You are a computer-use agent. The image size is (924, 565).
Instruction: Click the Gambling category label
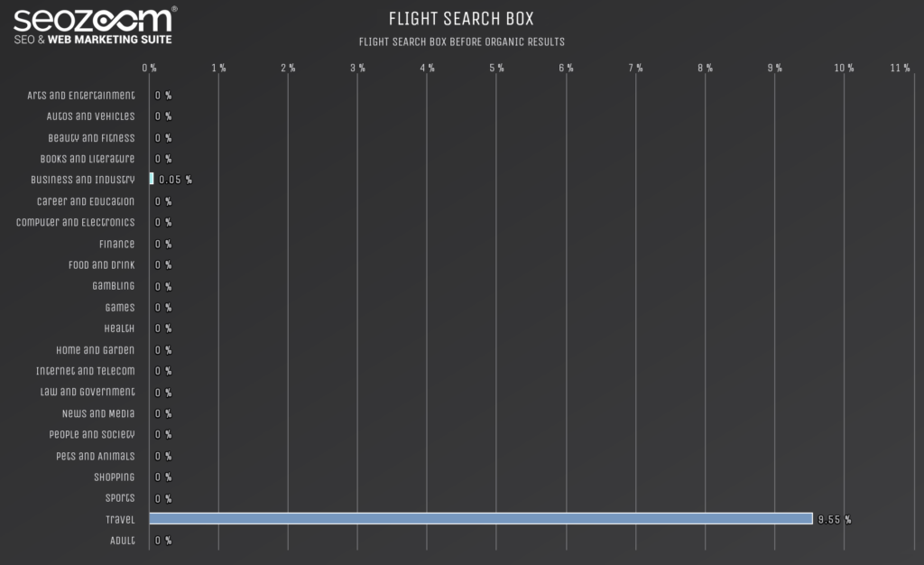[x=113, y=286]
